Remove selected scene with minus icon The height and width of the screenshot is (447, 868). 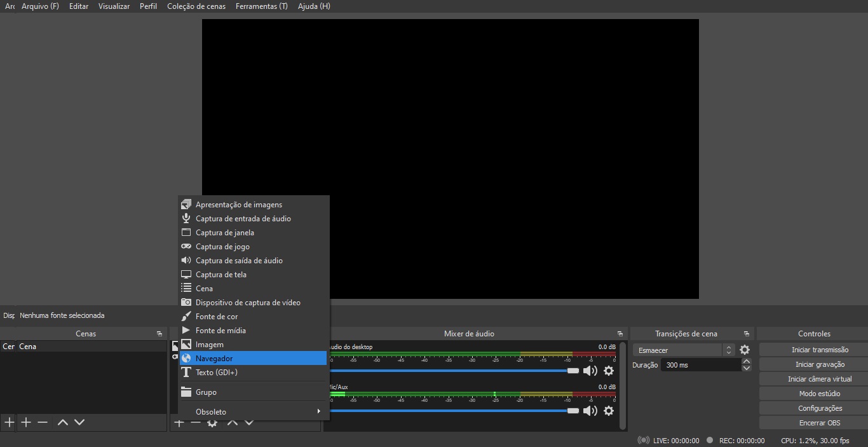coord(43,422)
